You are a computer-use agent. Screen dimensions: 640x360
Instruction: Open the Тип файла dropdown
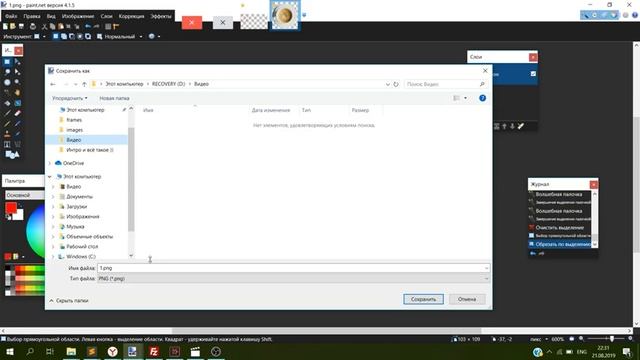[x=293, y=278]
